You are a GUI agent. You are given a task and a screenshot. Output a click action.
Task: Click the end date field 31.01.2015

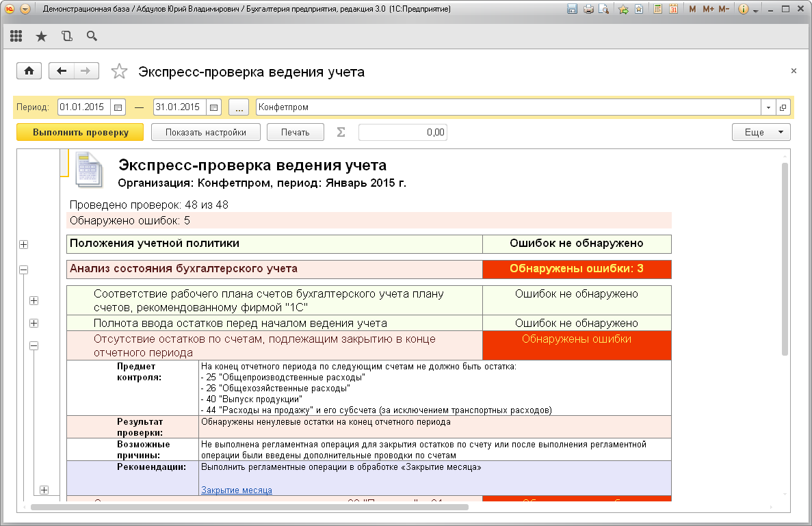click(x=179, y=107)
